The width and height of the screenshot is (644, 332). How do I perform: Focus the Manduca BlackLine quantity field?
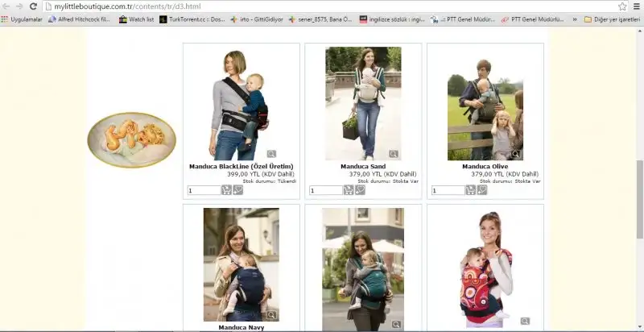(x=204, y=190)
